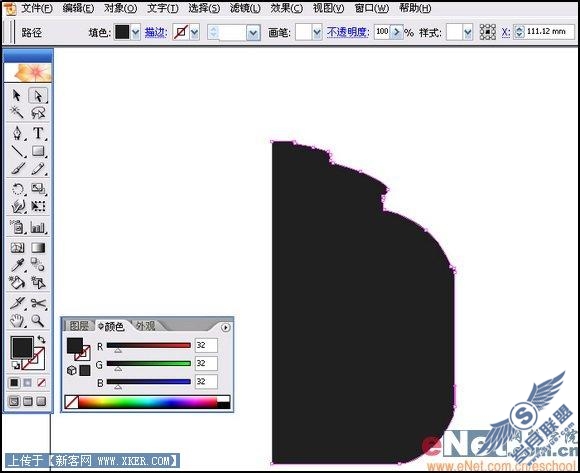Select the Gradient tool
This screenshot has height=473, width=580.
38,247
